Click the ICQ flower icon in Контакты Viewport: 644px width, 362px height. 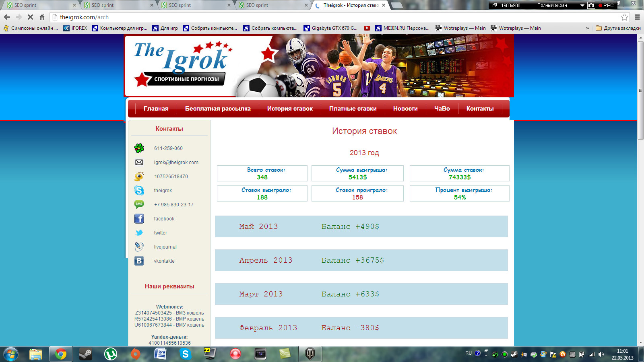point(139,148)
